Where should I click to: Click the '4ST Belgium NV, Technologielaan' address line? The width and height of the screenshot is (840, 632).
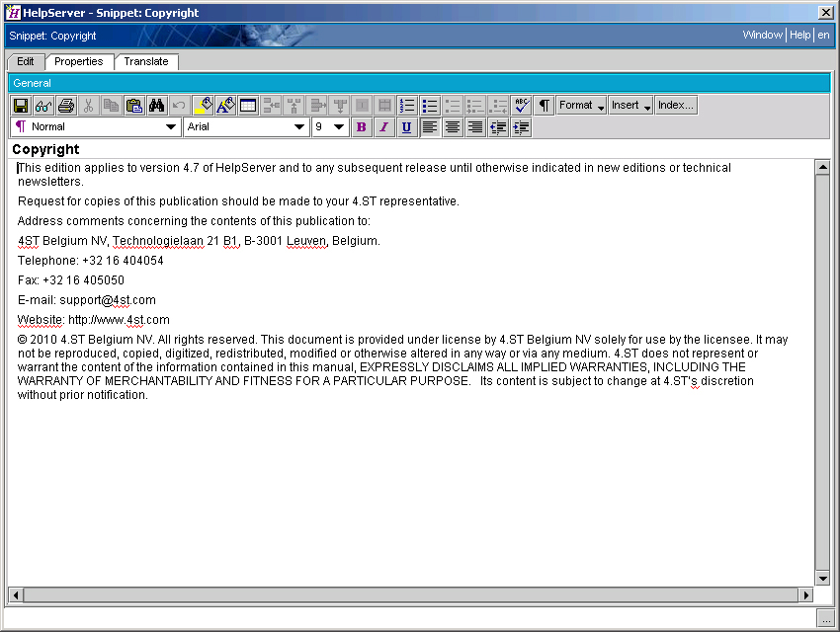pos(199,241)
